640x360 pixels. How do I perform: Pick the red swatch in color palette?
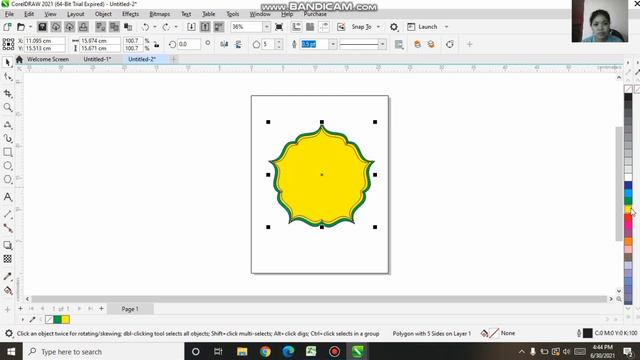click(x=628, y=217)
